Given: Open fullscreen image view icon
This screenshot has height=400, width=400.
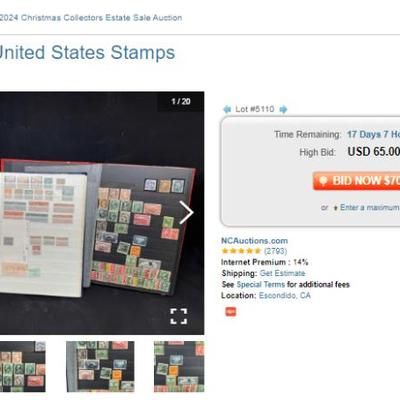Looking at the screenshot, I should pos(179,316).
